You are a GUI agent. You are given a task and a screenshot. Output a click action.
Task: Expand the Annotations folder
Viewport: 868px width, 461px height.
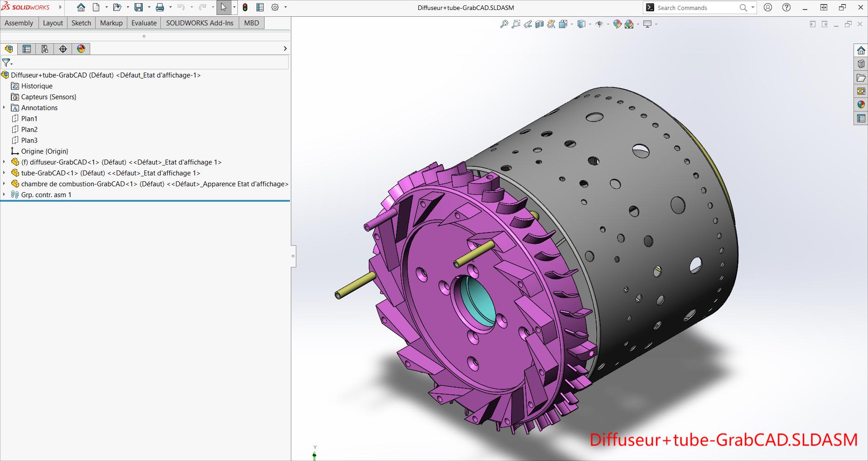click(4, 107)
